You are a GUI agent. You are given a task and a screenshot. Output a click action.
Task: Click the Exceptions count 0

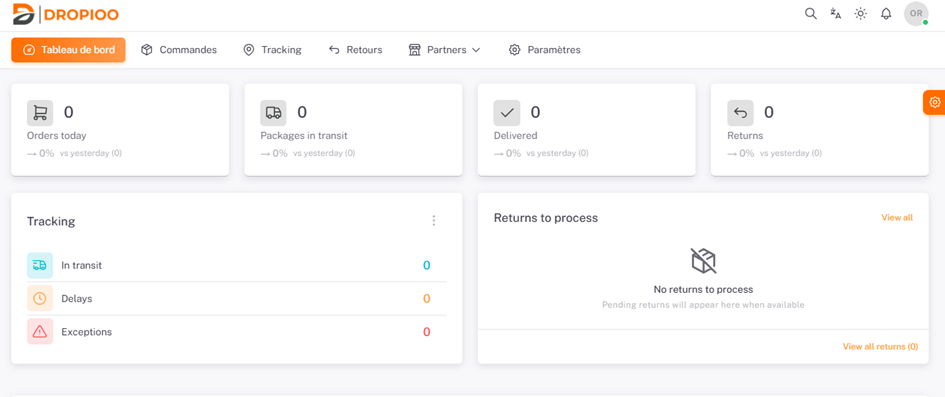click(x=427, y=332)
